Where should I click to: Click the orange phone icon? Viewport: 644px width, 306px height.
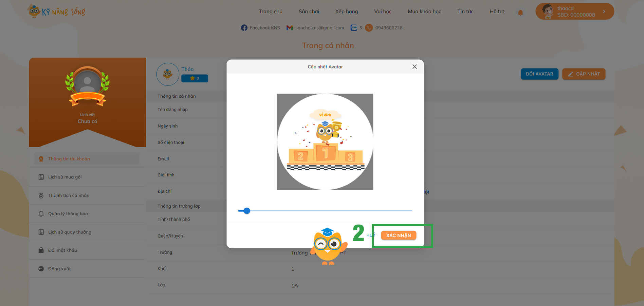pyautogui.click(x=369, y=28)
